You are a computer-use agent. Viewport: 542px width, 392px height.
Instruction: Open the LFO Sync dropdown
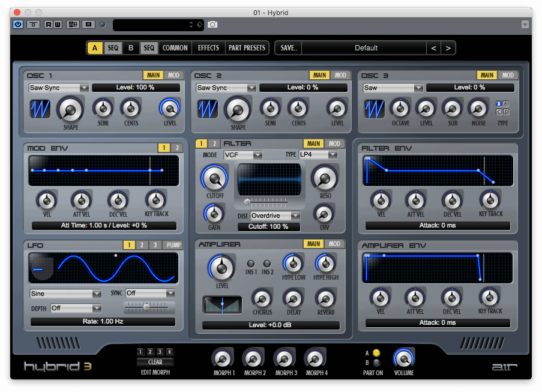150,293
